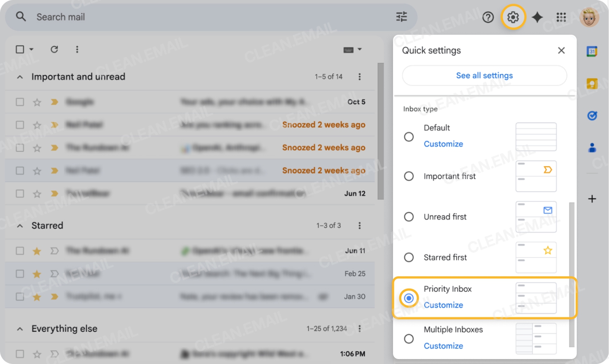Screen dimensions: 609x364
Task: Open Google Keep in the side panel
Action: (x=592, y=84)
